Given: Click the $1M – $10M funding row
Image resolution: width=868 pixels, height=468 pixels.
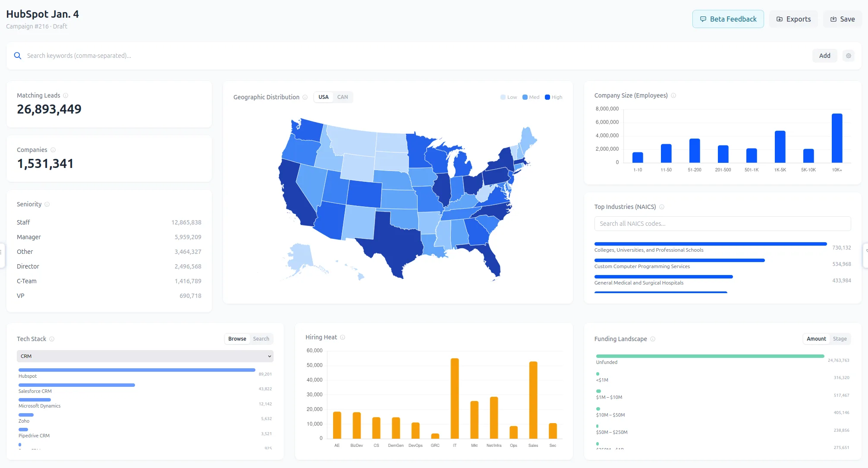Looking at the screenshot, I should (x=723, y=395).
